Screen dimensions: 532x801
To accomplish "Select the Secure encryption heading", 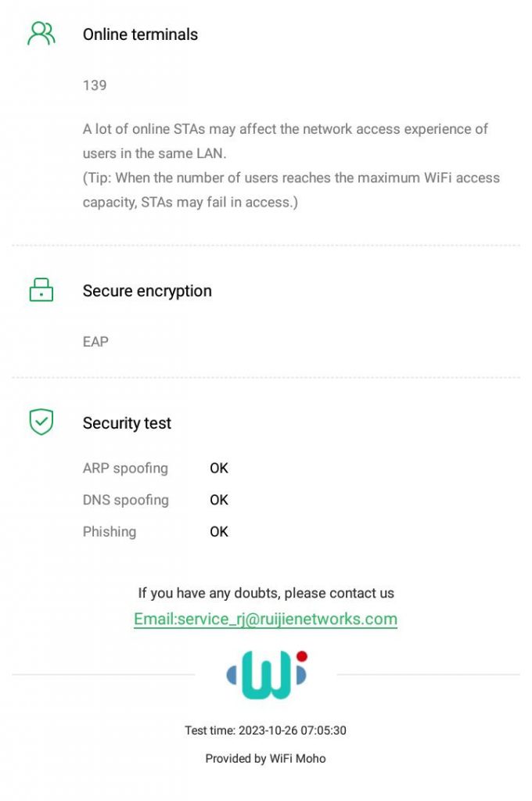I will pyautogui.click(x=147, y=291).
